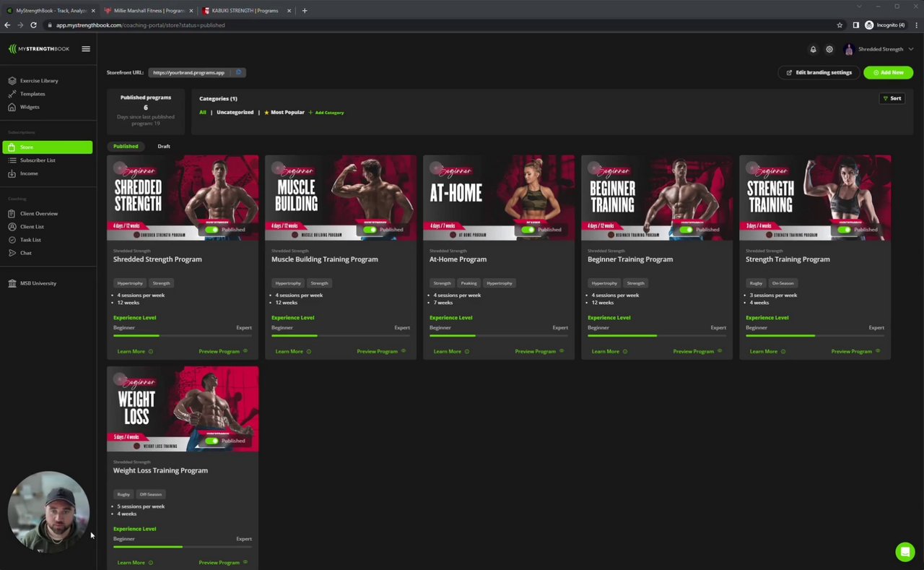Toggle Published switch on Shredded Strength card
Viewport: 924px width, 570px height.
[212, 230]
